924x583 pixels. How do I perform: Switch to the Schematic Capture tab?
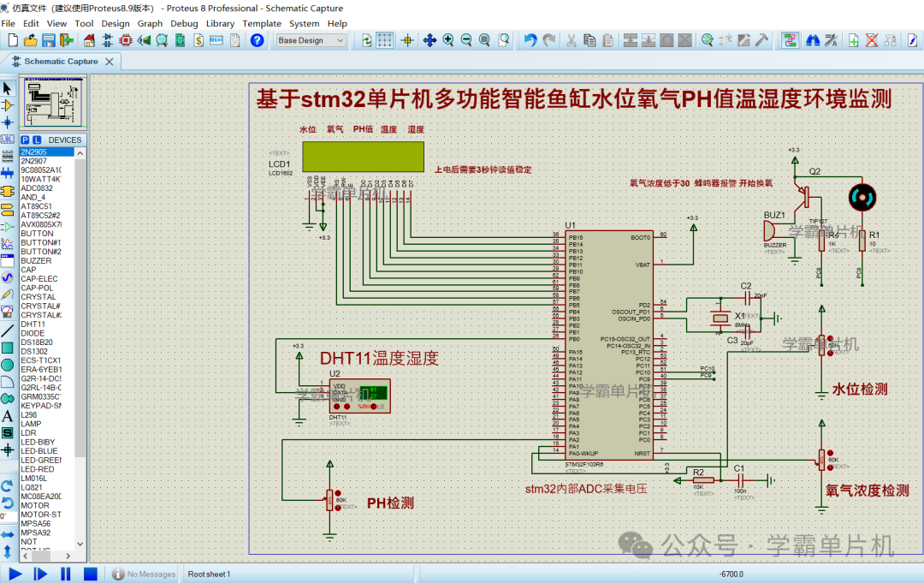tap(61, 62)
